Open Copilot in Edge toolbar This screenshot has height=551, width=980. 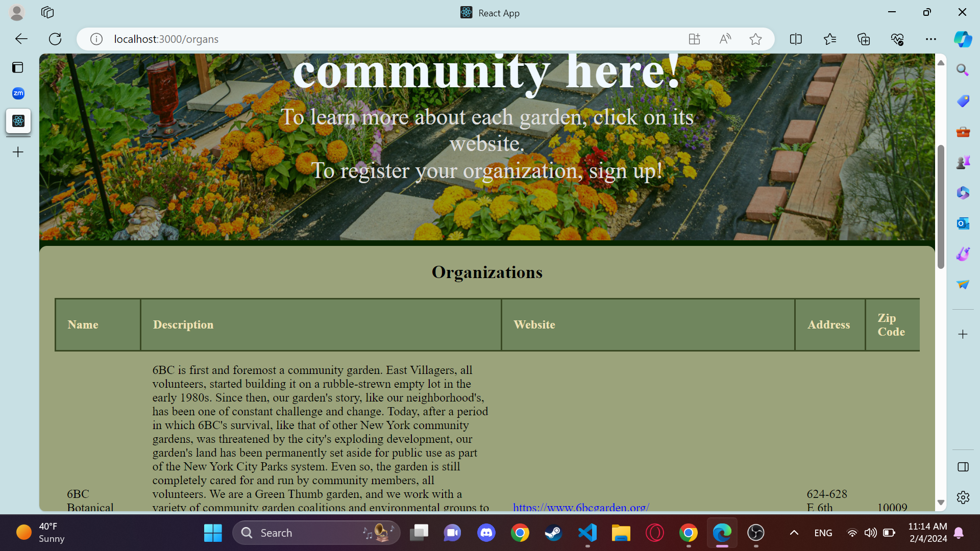pyautogui.click(x=963, y=39)
